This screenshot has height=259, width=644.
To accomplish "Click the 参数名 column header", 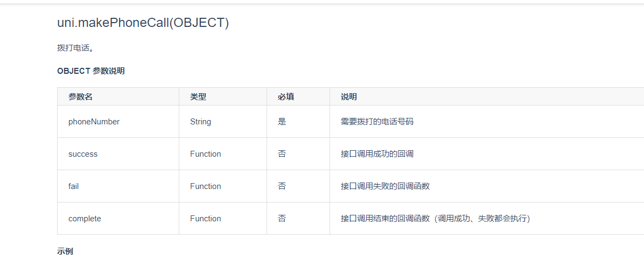I will coord(80,97).
